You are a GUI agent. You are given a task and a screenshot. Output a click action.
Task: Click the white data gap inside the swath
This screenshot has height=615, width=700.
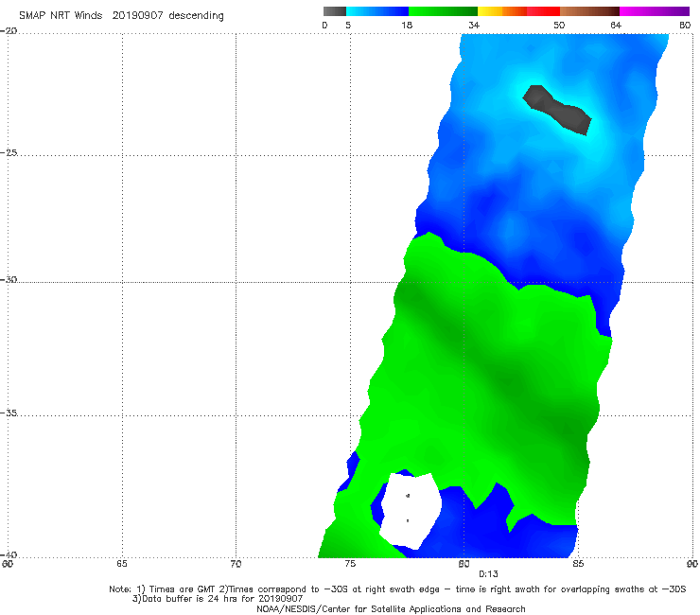(x=411, y=511)
